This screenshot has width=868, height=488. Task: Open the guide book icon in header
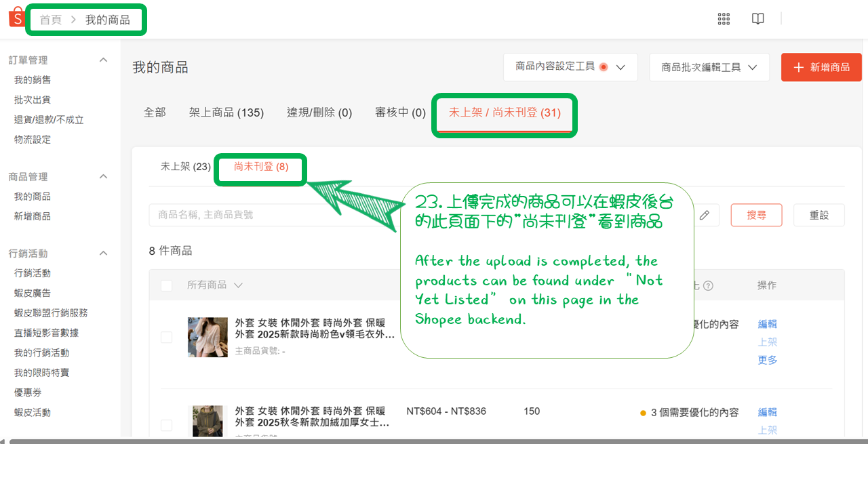757,19
